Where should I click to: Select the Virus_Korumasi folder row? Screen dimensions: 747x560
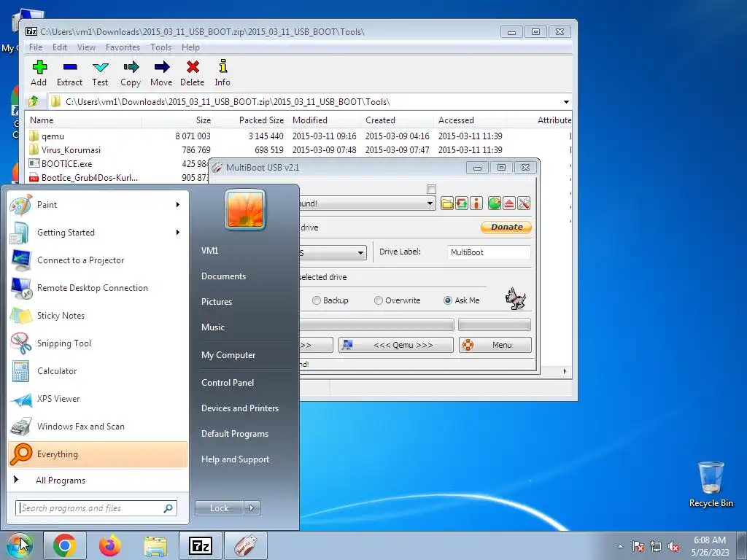coord(298,150)
